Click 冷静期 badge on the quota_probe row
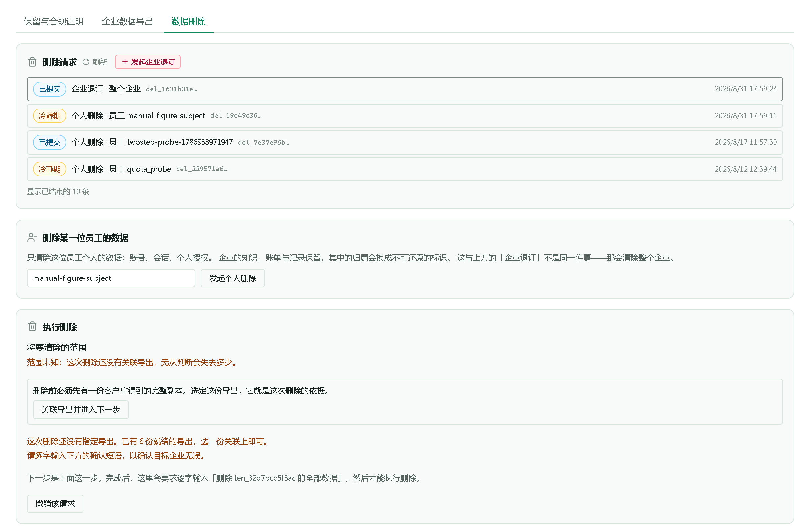 (50, 169)
